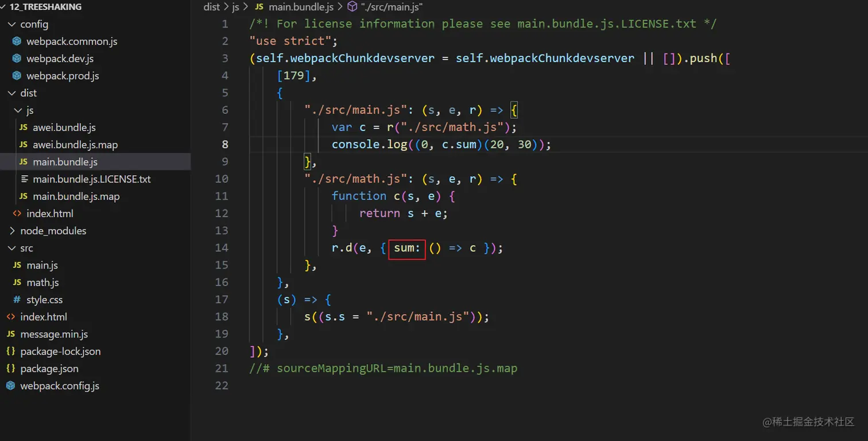Viewport: 868px width, 441px height.
Task: Open the dist breadcrumb segment
Action: pos(212,7)
